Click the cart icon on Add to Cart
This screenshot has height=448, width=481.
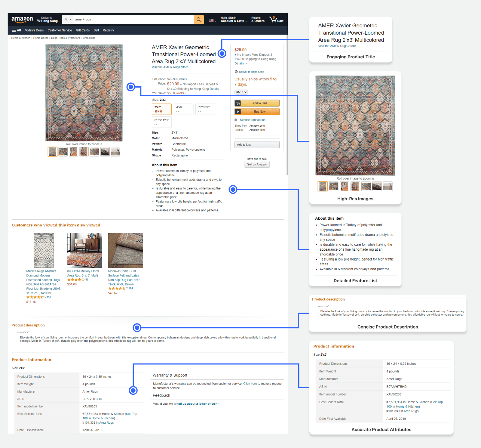[x=238, y=103]
